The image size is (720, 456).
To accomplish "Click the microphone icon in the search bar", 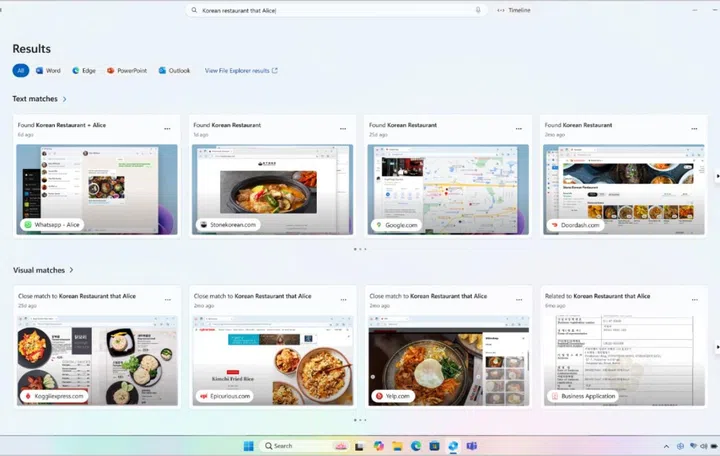I will 478,10.
